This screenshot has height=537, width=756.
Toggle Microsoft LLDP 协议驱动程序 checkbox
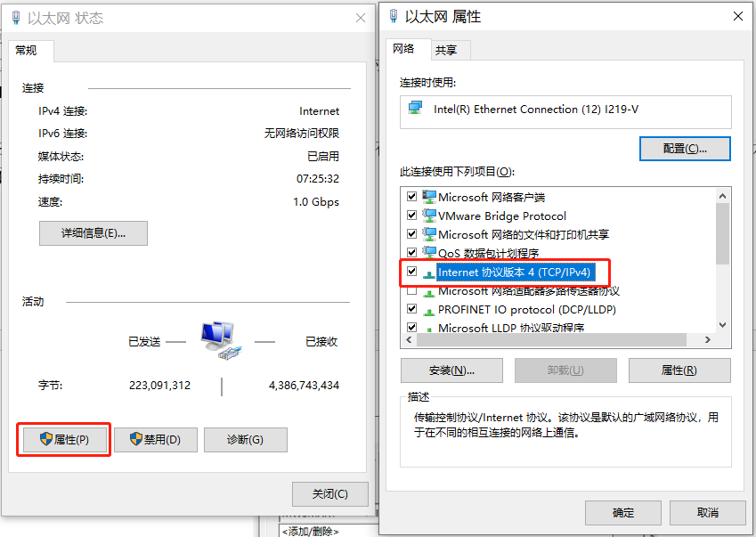(x=411, y=328)
